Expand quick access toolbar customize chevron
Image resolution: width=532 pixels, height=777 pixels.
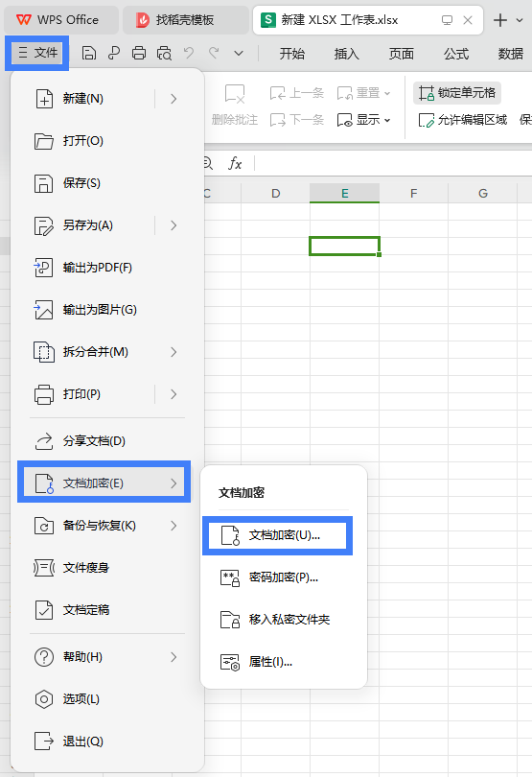239,53
